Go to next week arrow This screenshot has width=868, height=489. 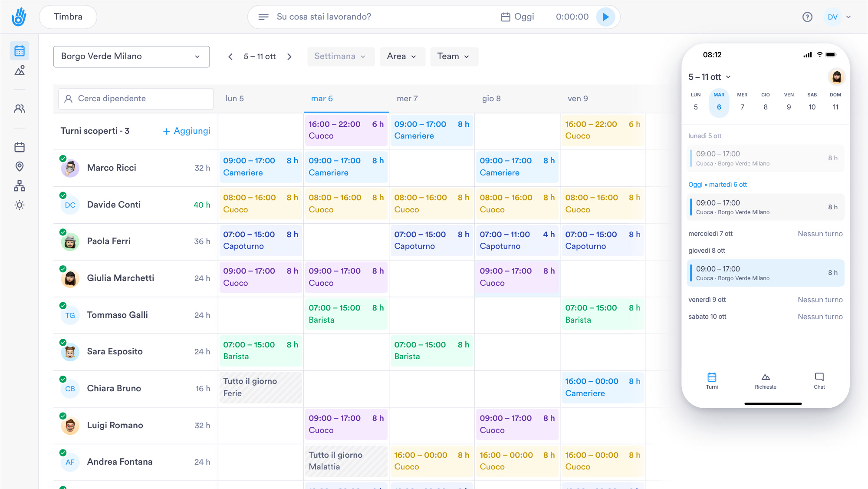289,56
